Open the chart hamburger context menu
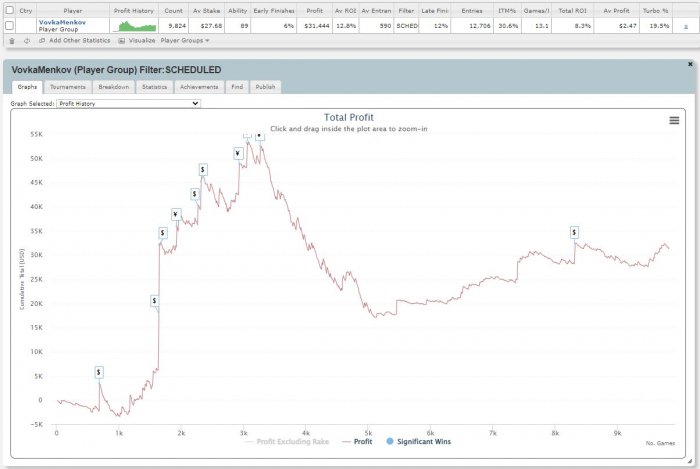700x469 pixels. coord(674,120)
